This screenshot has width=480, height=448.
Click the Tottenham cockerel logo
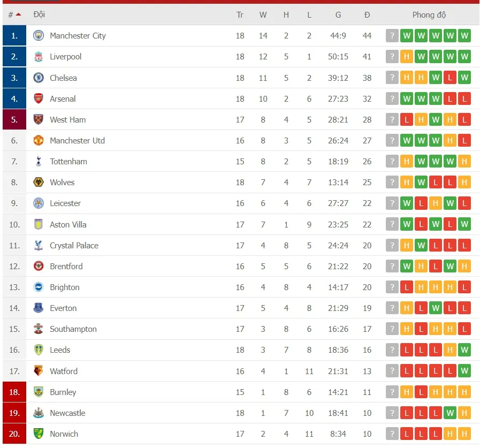(39, 161)
